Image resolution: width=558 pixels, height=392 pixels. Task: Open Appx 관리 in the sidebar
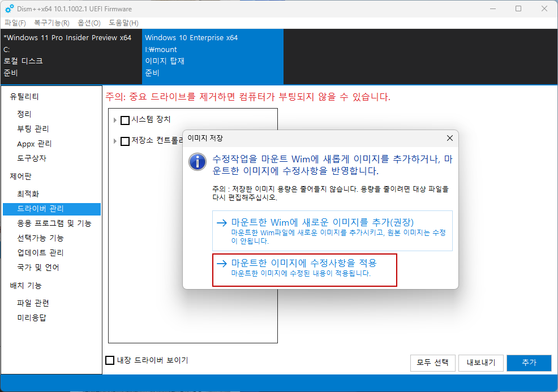34,144
